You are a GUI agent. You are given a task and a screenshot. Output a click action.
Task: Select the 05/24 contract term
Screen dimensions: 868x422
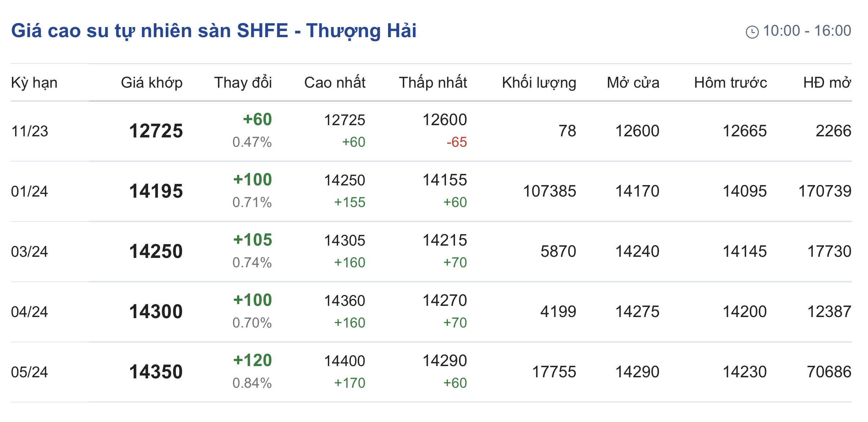[x=30, y=372]
